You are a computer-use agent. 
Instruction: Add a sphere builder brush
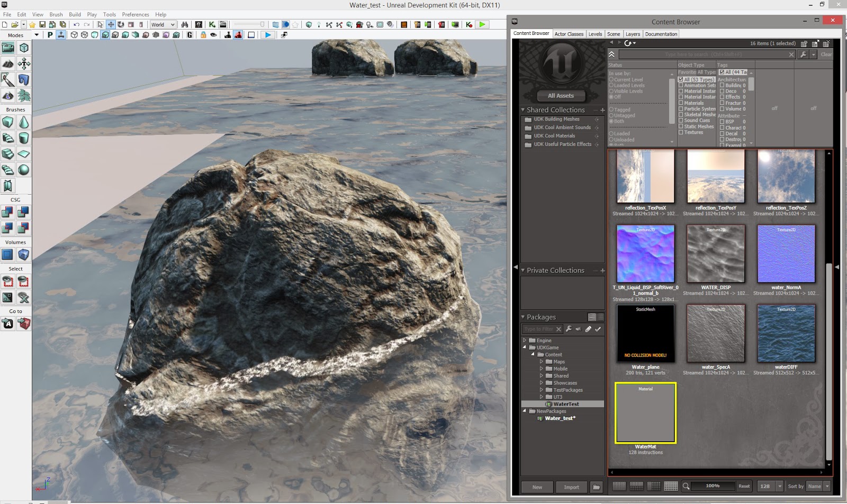pos(24,170)
